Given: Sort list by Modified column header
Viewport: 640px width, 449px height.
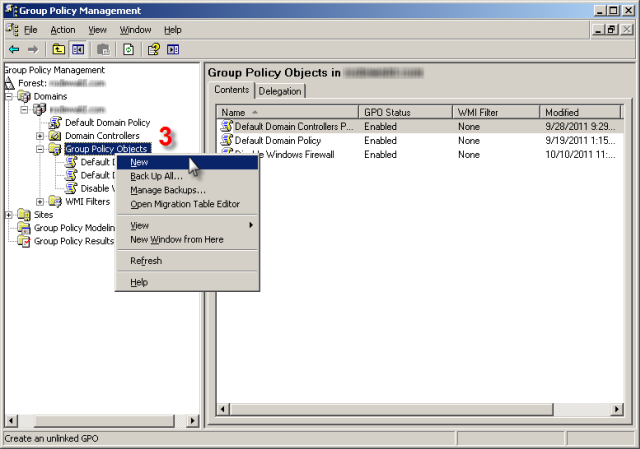Looking at the screenshot, I should [x=580, y=112].
